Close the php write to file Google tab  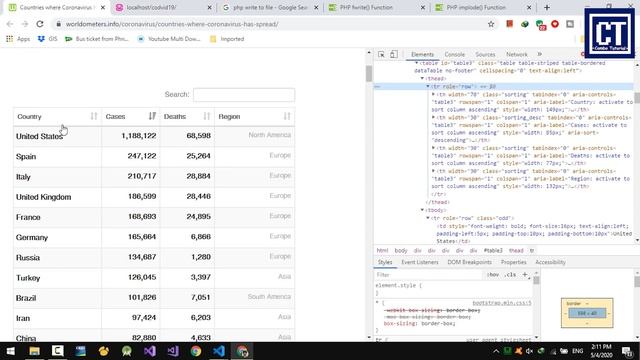click(316, 7)
